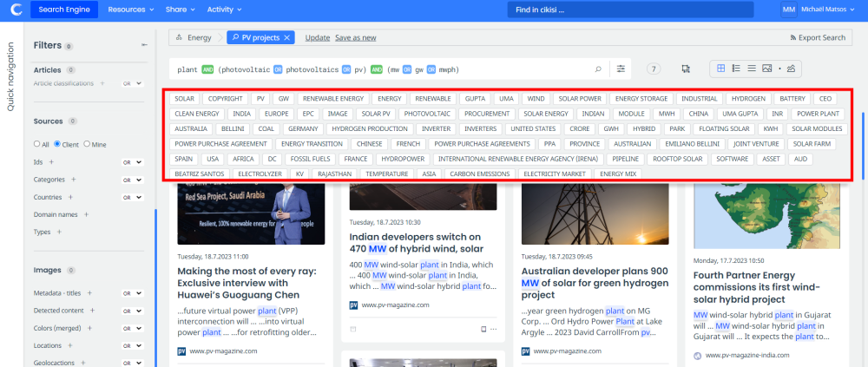Open Countries OR operator dropdown
The width and height of the screenshot is (868, 367).
(133, 198)
